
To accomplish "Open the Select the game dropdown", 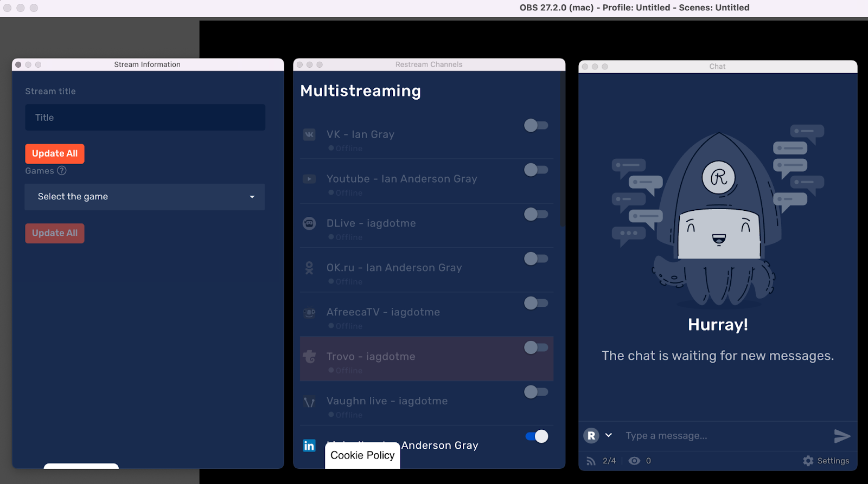I will 145,197.
